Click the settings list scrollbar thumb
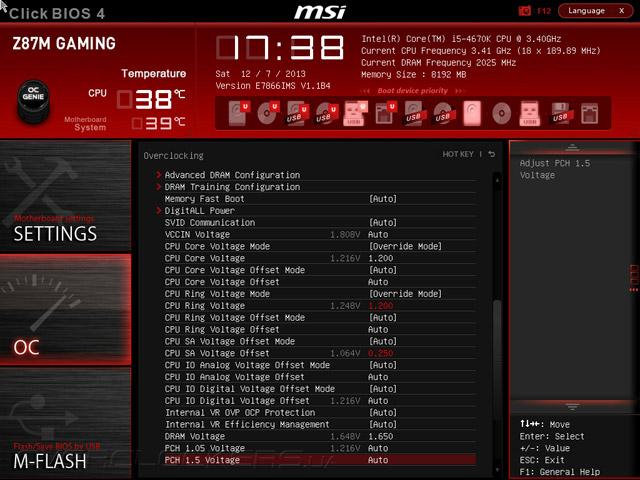This screenshot has height=480, width=640. click(497, 361)
